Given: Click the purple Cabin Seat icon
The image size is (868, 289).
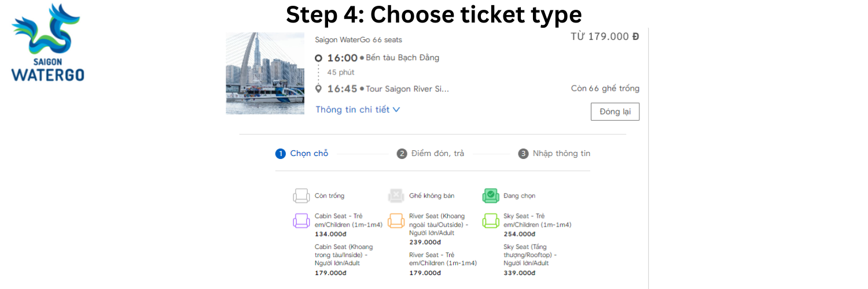Looking at the screenshot, I should click(x=301, y=221).
